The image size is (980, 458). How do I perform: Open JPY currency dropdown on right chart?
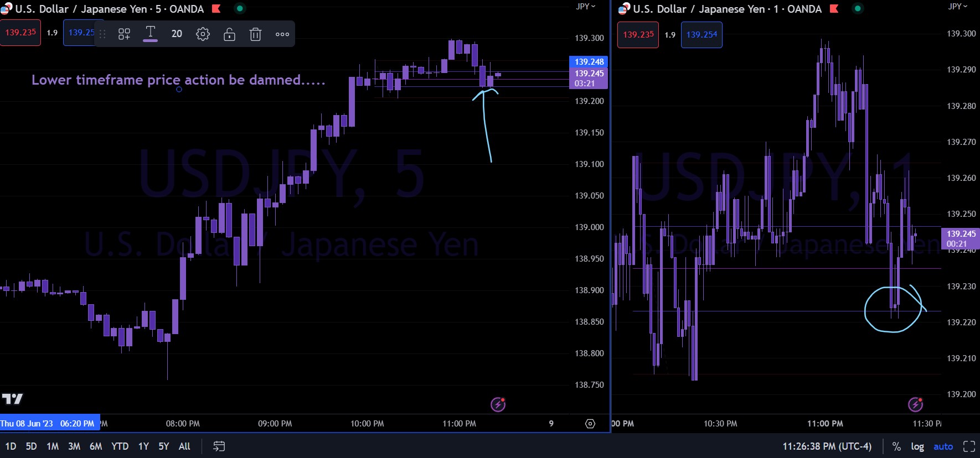(958, 7)
